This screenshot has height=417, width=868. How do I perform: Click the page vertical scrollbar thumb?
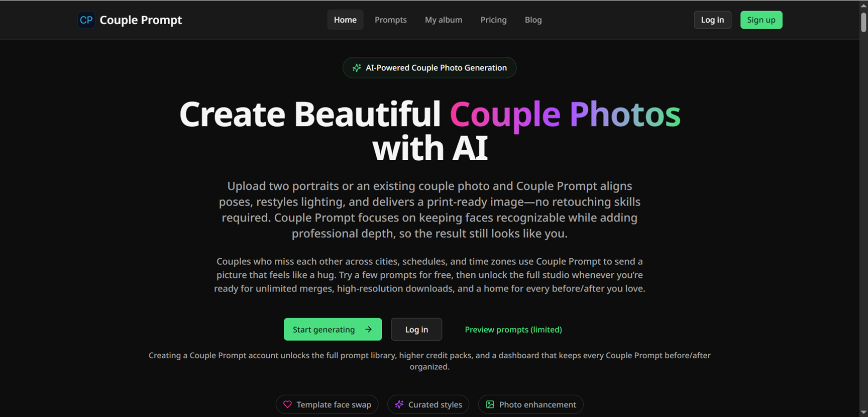tap(863, 22)
